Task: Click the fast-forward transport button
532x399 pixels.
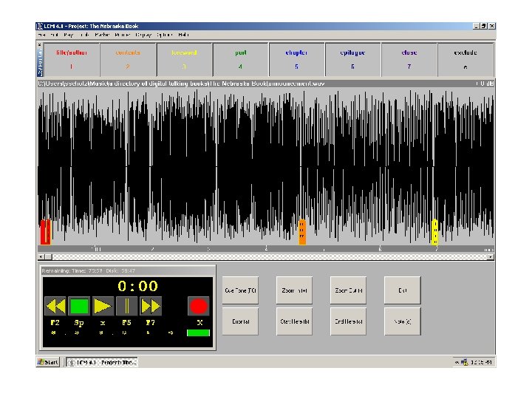Action: pyautogui.click(x=150, y=306)
